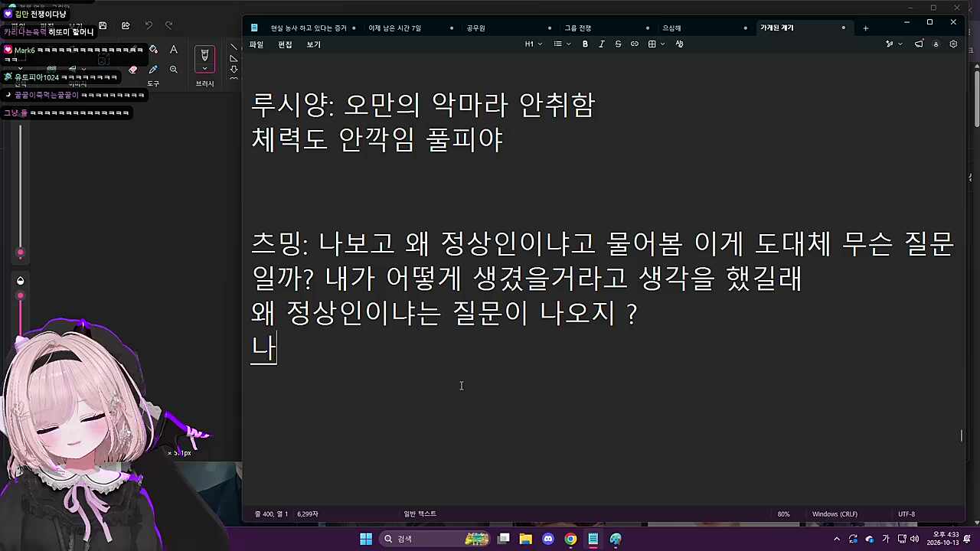Open the 편집 menu in Notepad

point(285,44)
